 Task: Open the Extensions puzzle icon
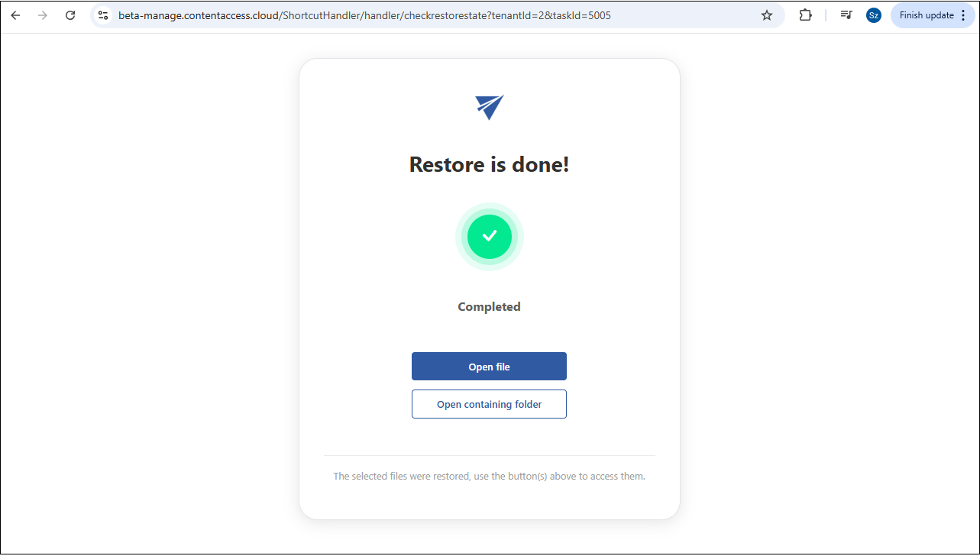tap(805, 15)
